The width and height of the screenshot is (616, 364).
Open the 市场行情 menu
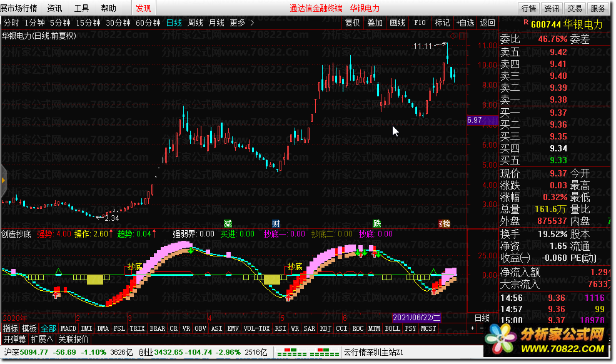pyautogui.click(x=19, y=8)
